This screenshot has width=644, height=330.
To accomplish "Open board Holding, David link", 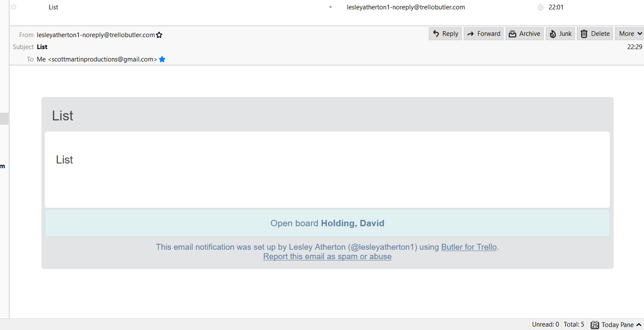I will click(327, 223).
